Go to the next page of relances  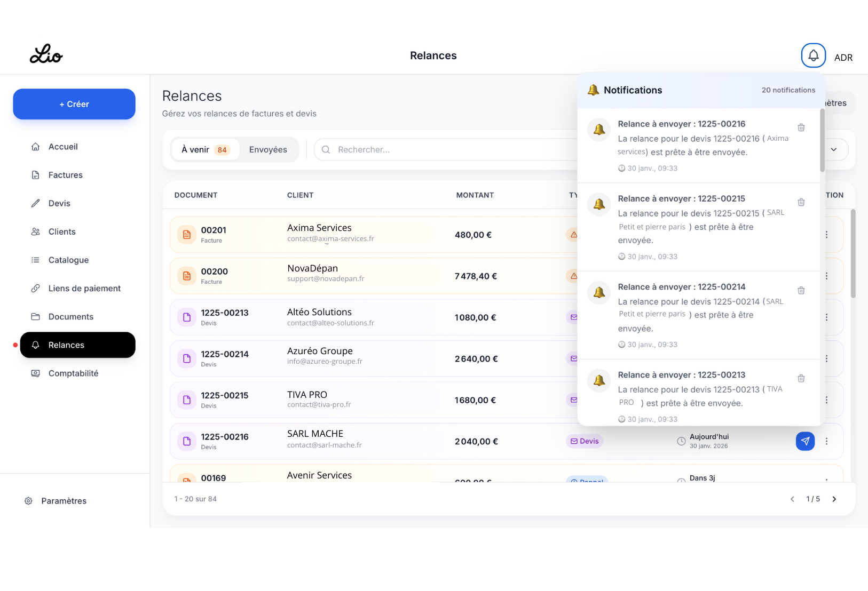click(834, 499)
